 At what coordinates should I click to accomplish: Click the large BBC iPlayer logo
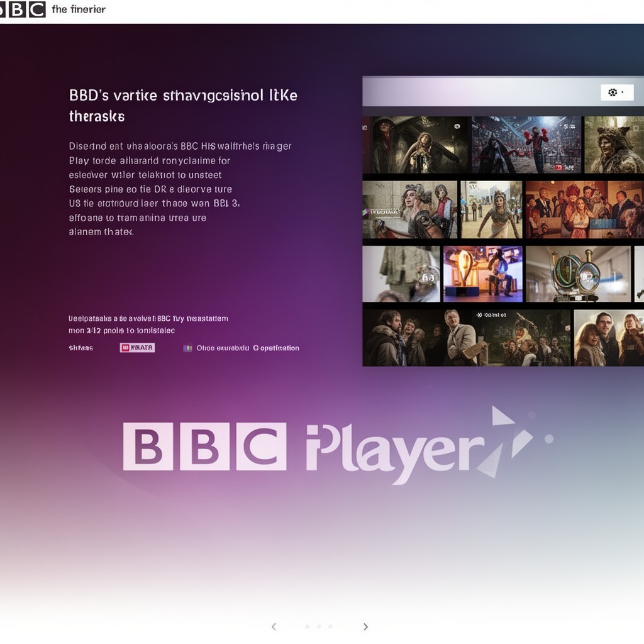click(x=338, y=446)
